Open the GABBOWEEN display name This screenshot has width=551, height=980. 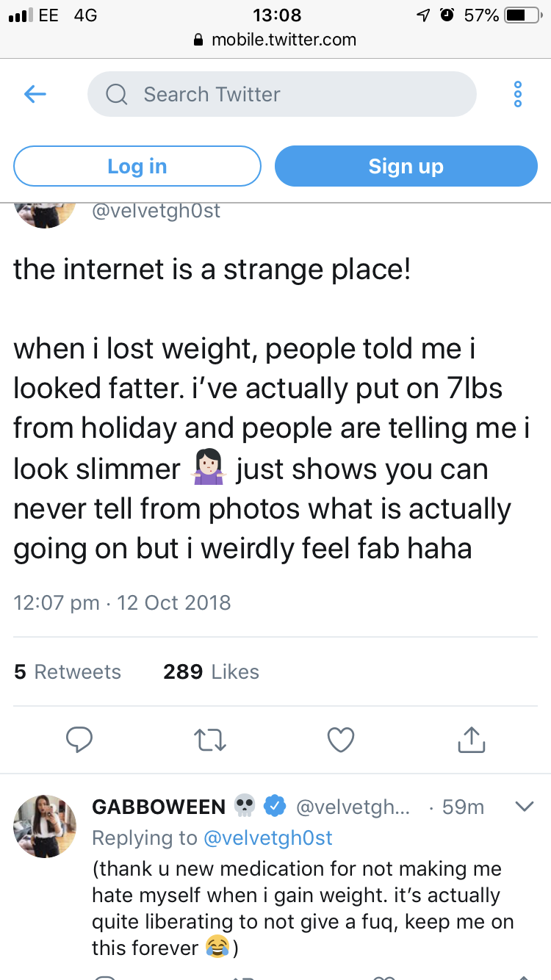(x=159, y=807)
